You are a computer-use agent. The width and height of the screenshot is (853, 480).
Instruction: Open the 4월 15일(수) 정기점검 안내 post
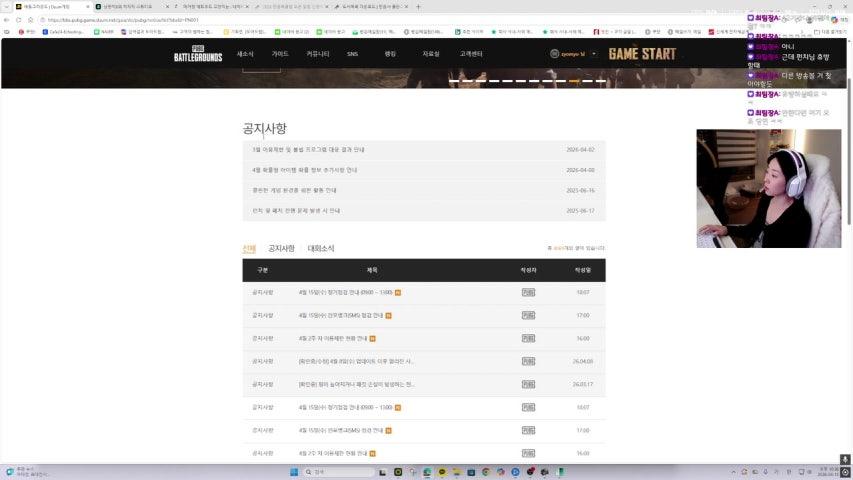(x=344, y=292)
